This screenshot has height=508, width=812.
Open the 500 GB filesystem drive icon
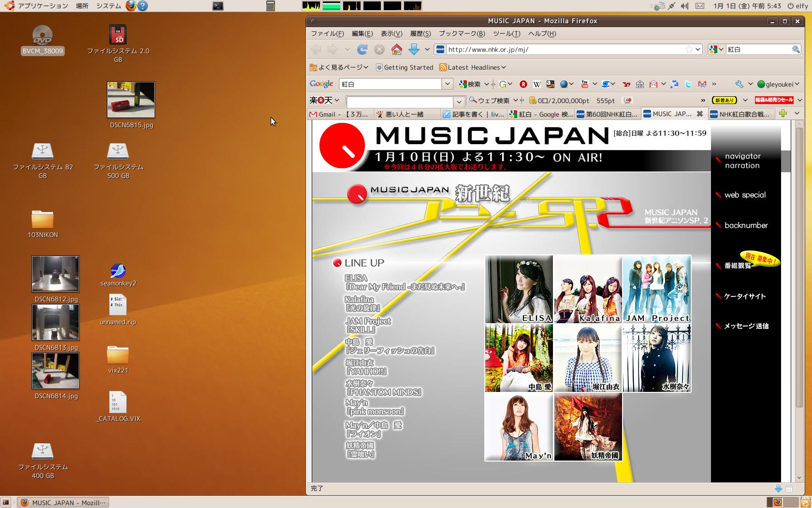[118, 161]
